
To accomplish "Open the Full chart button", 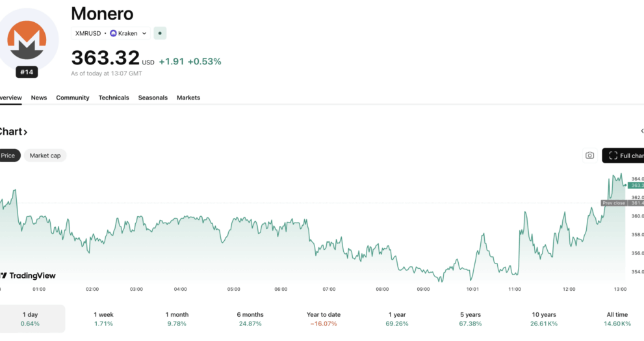I will tap(624, 156).
